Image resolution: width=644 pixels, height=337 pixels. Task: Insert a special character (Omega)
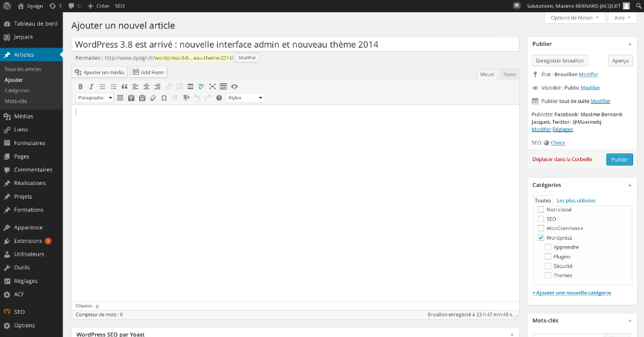pos(164,98)
